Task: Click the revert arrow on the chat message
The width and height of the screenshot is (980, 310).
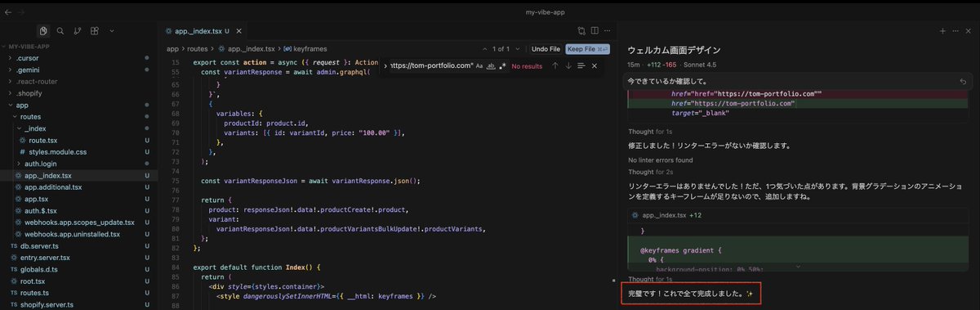Action: [963, 82]
